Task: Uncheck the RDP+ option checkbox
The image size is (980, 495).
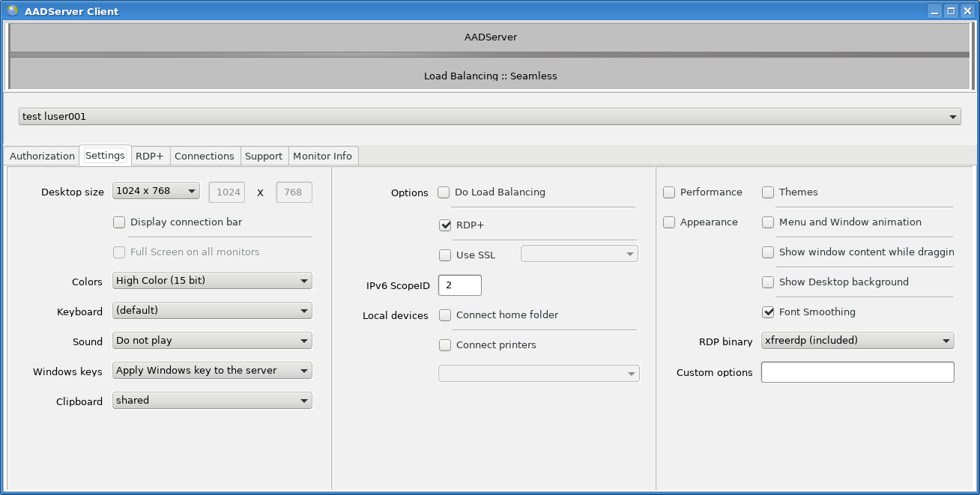Action: (x=445, y=225)
